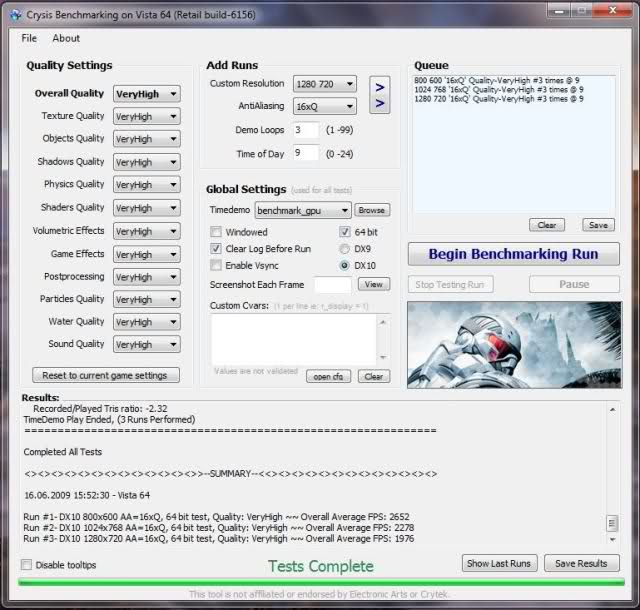Click the Screenshot Each Frame field
The image size is (640, 610).
click(x=333, y=285)
